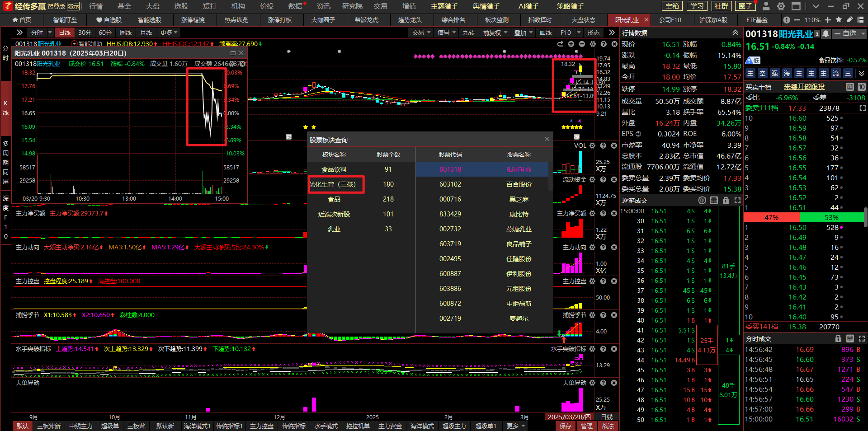Open the 信号 dropdown in chart toolbar
This screenshot has height=431, width=868.
pyautogui.click(x=446, y=33)
